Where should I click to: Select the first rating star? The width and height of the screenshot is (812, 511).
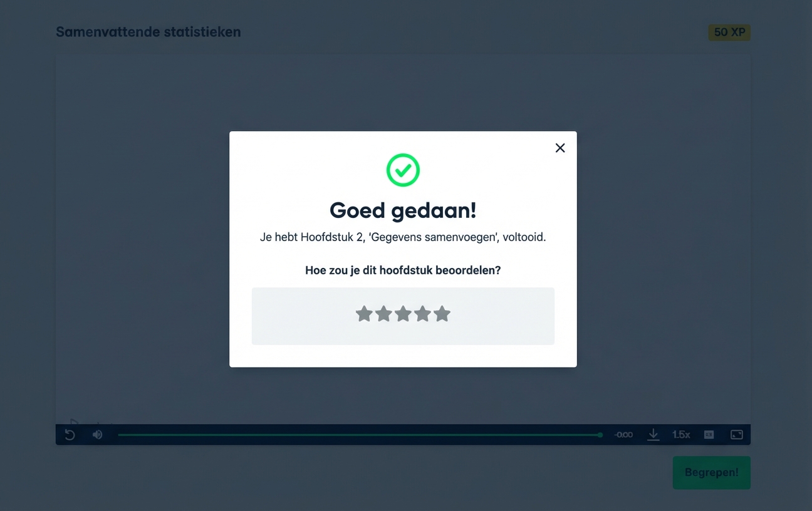click(x=364, y=314)
